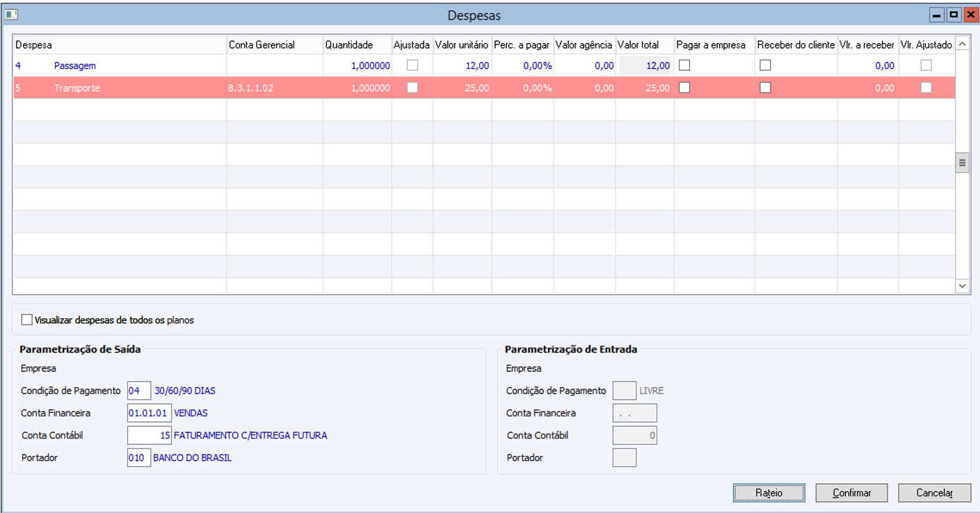Click the Valor agência column header

tap(584, 44)
